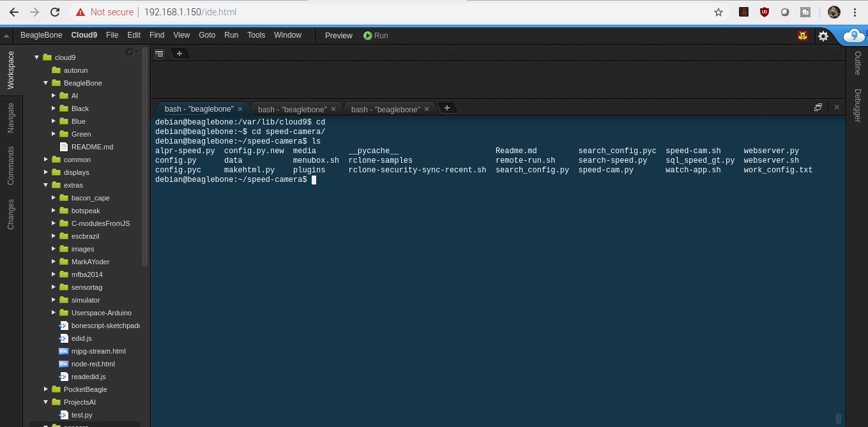Open the Tools menu
Image resolution: width=868 pixels, height=427 pixels.
pyautogui.click(x=255, y=35)
